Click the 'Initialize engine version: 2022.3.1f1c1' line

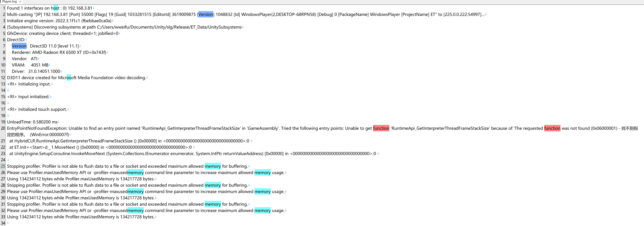click(x=59, y=21)
